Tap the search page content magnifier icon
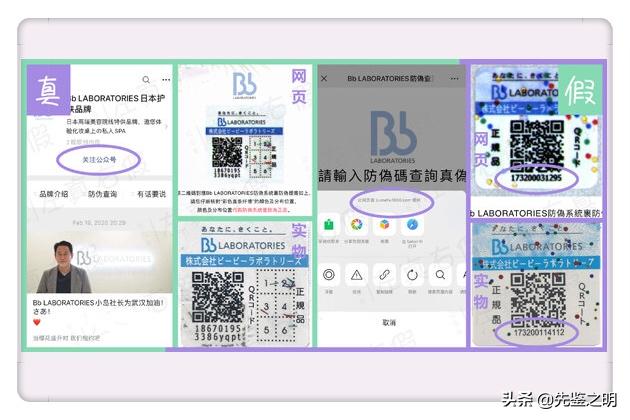Screen dimensions: 630x420 point(440,275)
